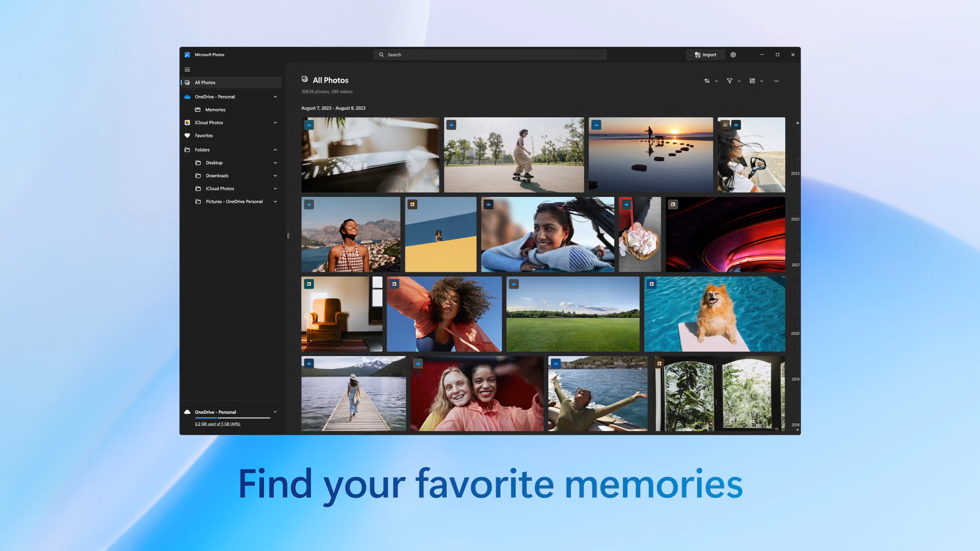The image size is (980, 551).
Task: Collapse the Folders section
Action: pos(275,150)
